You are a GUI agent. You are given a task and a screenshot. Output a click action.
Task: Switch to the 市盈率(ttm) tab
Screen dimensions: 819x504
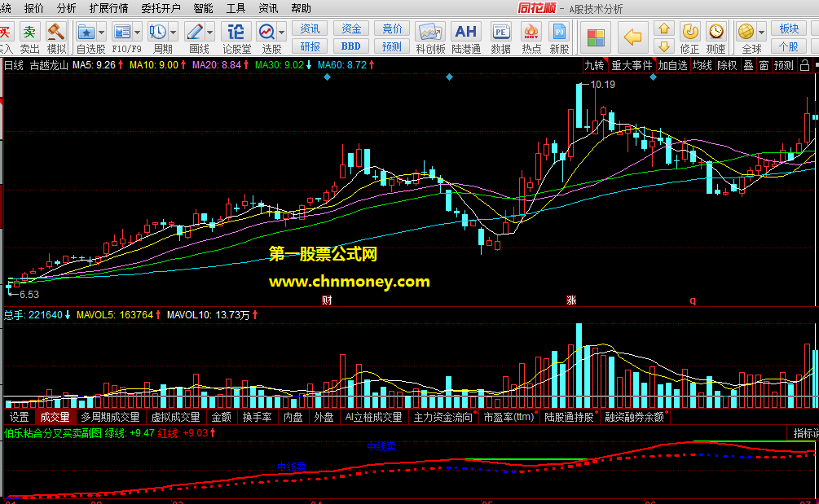pyautogui.click(x=509, y=417)
